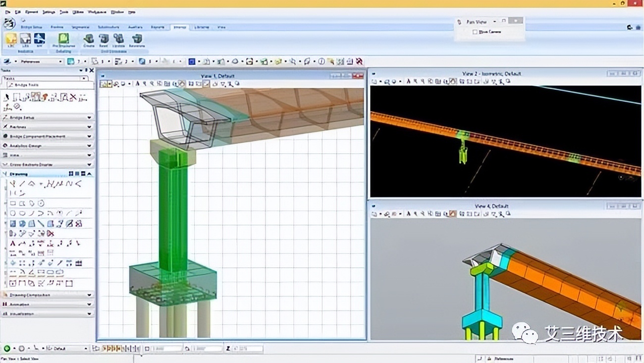Click the View 1, Default title bar
The width and height of the screenshot is (644, 363).
click(x=218, y=76)
